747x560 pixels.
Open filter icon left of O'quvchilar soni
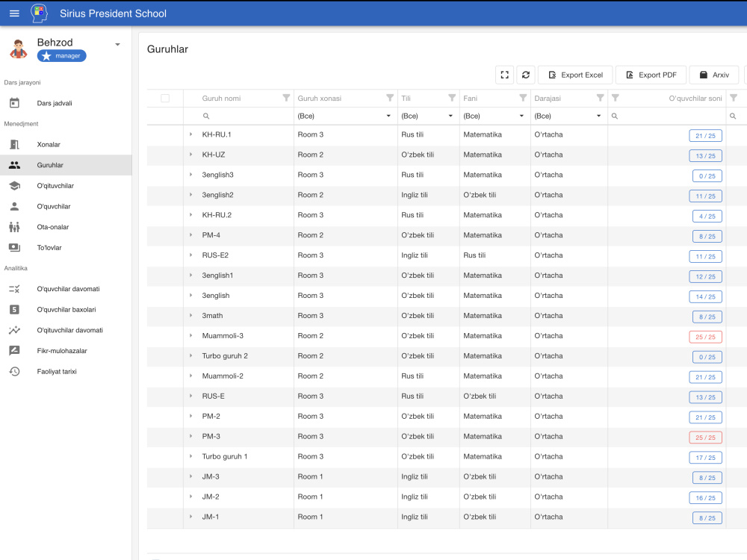(616, 98)
